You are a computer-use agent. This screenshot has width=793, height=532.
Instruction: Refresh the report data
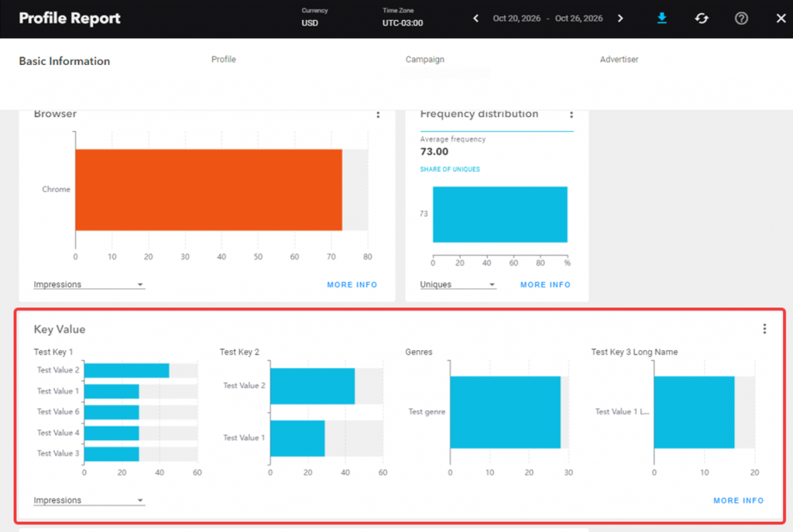click(x=702, y=19)
